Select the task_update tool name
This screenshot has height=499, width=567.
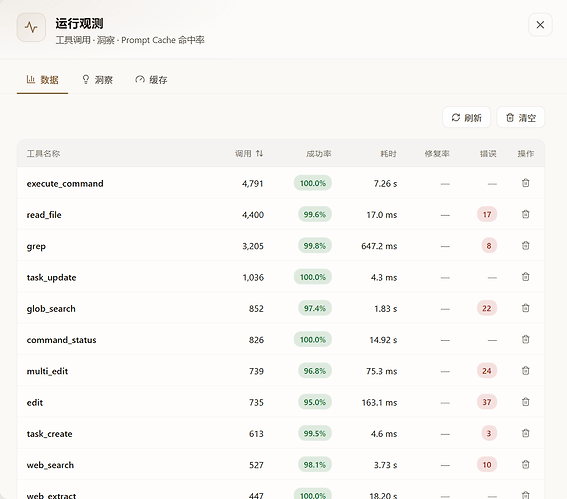tap(51, 278)
